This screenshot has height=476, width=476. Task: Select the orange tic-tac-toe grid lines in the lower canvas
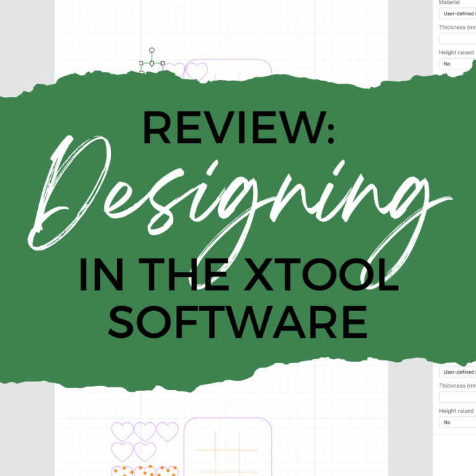(x=227, y=452)
